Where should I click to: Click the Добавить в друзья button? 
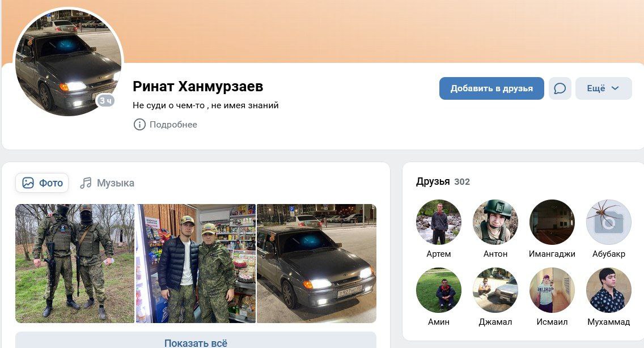(492, 88)
